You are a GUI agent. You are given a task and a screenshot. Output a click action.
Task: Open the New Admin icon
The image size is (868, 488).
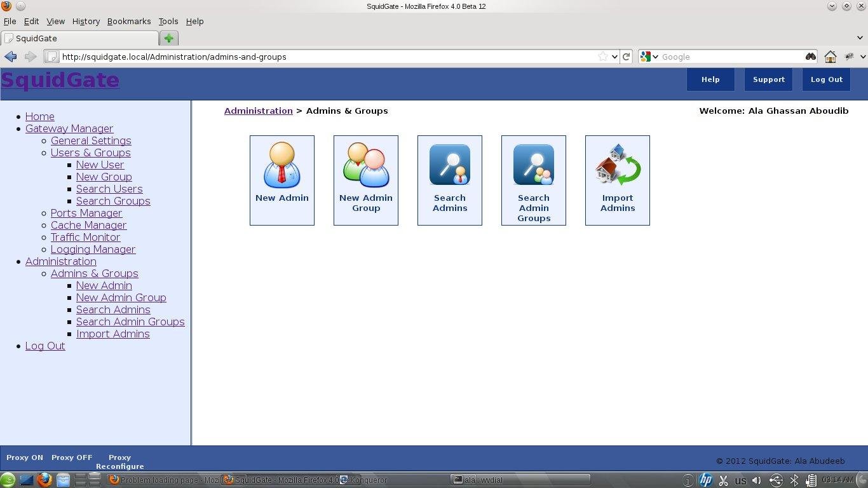coord(281,180)
